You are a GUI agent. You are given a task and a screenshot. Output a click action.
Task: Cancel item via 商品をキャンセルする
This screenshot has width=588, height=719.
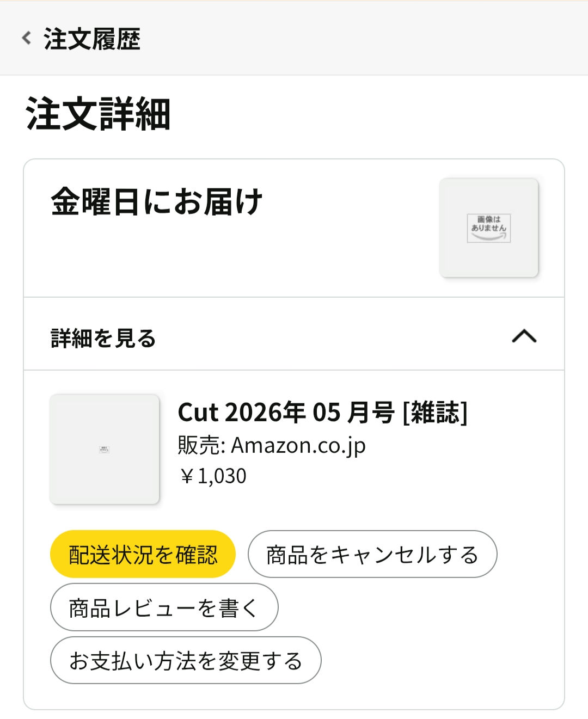[372, 554]
